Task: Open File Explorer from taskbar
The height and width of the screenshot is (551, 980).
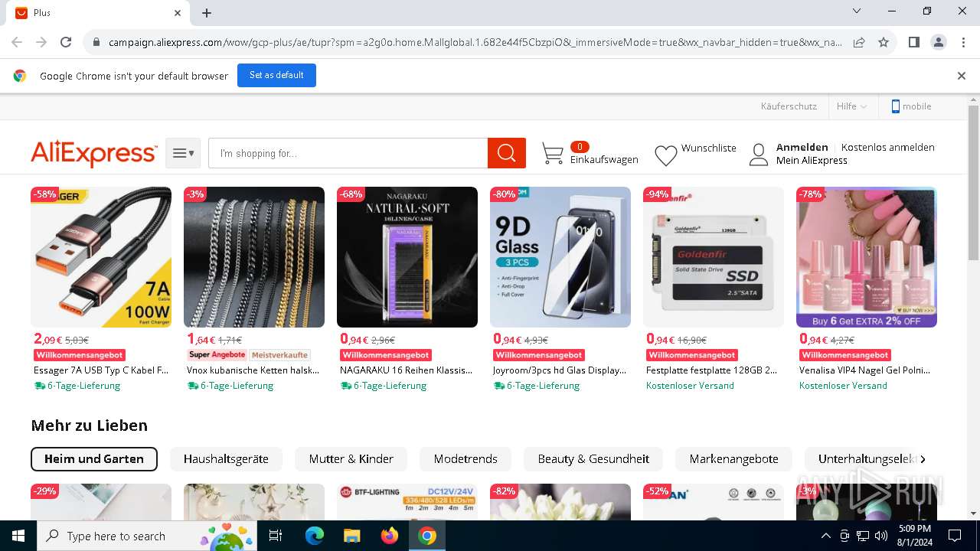Action: click(351, 536)
